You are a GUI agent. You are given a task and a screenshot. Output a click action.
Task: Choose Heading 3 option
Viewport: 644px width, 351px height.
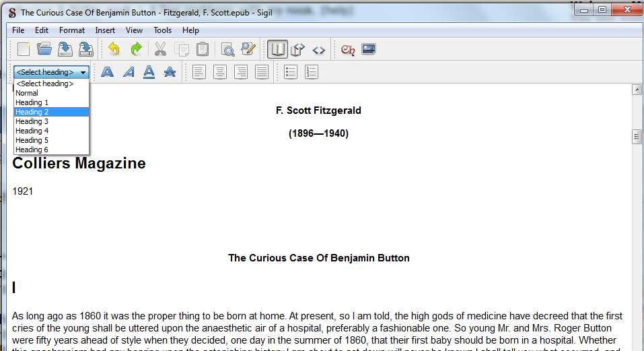pos(51,121)
